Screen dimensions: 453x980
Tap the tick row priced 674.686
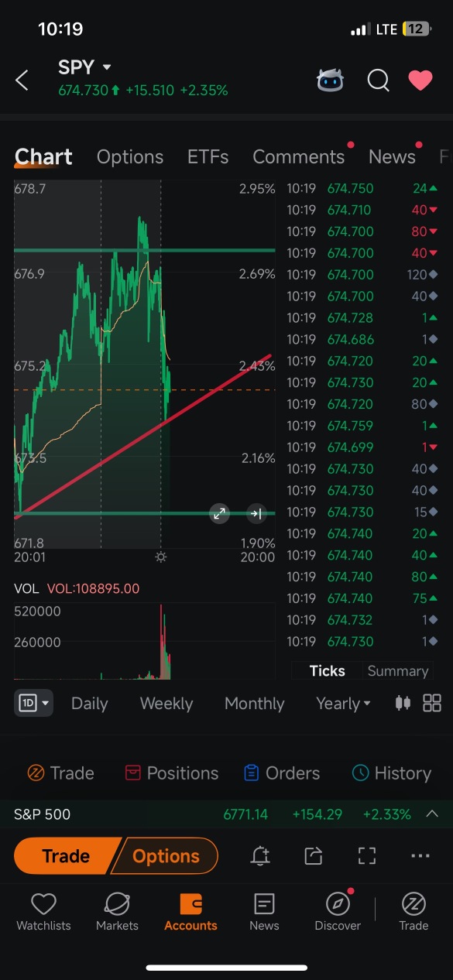click(x=362, y=339)
